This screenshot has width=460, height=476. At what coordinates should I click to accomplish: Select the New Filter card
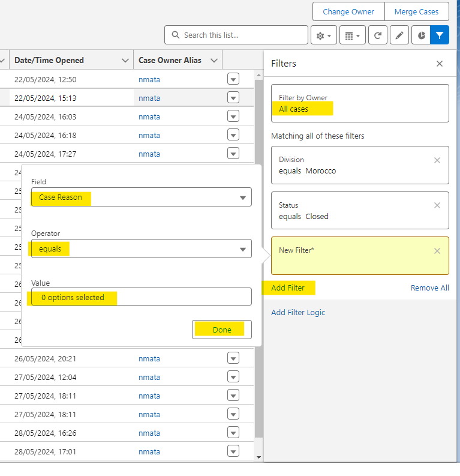360,256
